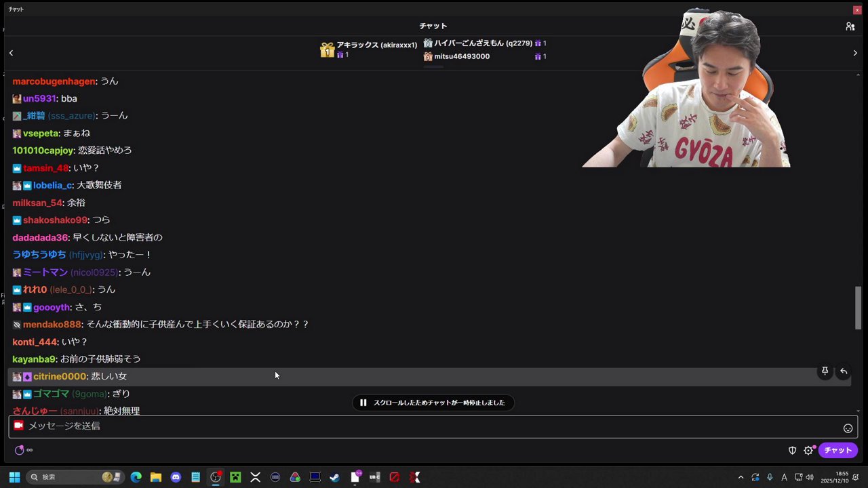Pin citrine0000's chat message

pos(825,371)
